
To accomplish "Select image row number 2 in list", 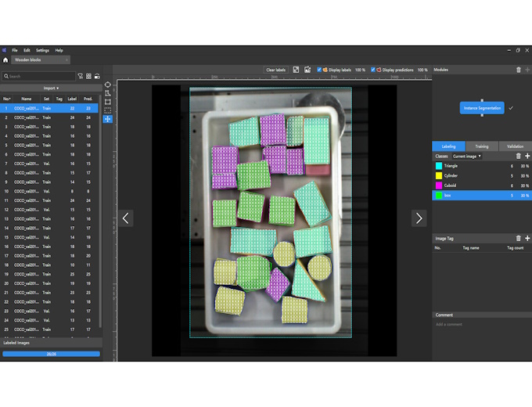I will coord(49,117).
